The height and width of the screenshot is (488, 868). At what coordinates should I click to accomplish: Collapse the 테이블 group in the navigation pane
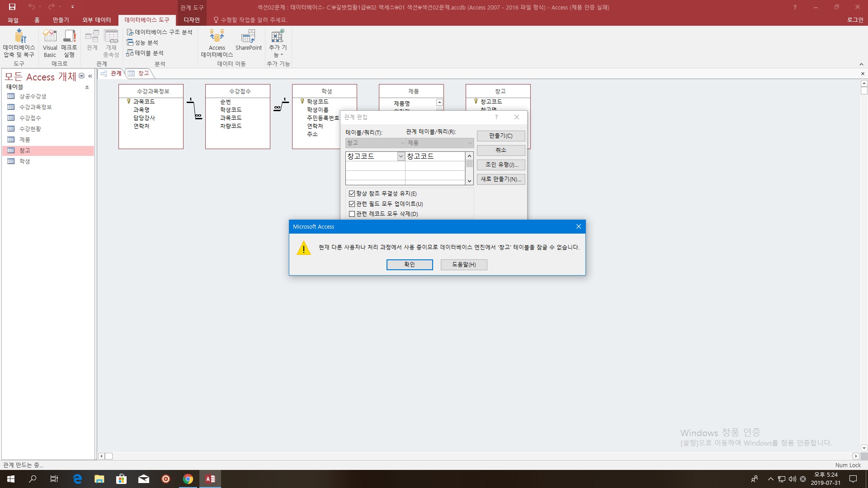(x=87, y=87)
